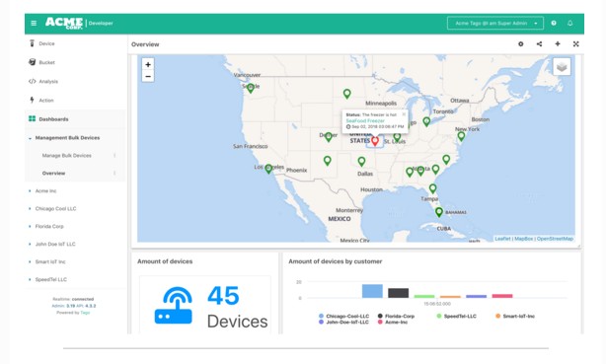This screenshot has width=606, height=364.
Task: Click the map pin near Los Angeles
Action: click(x=268, y=169)
